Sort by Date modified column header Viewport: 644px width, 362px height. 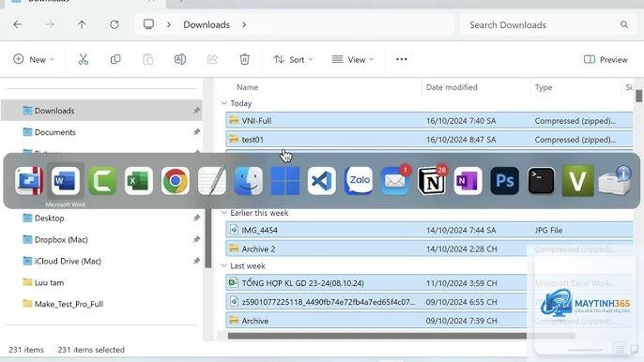coord(452,87)
